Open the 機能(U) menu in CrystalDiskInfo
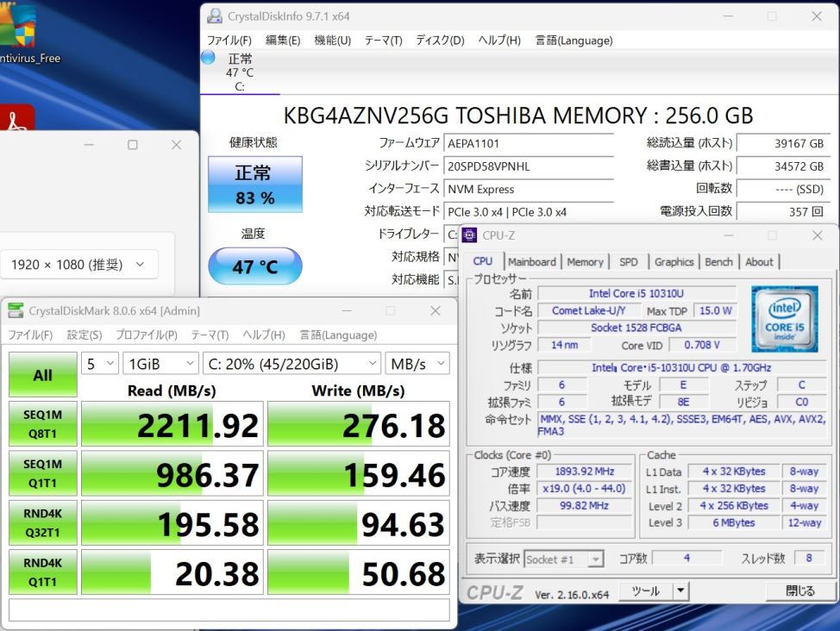Image resolution: width=840 pixels, height=631 pixels. pos(332,40)
